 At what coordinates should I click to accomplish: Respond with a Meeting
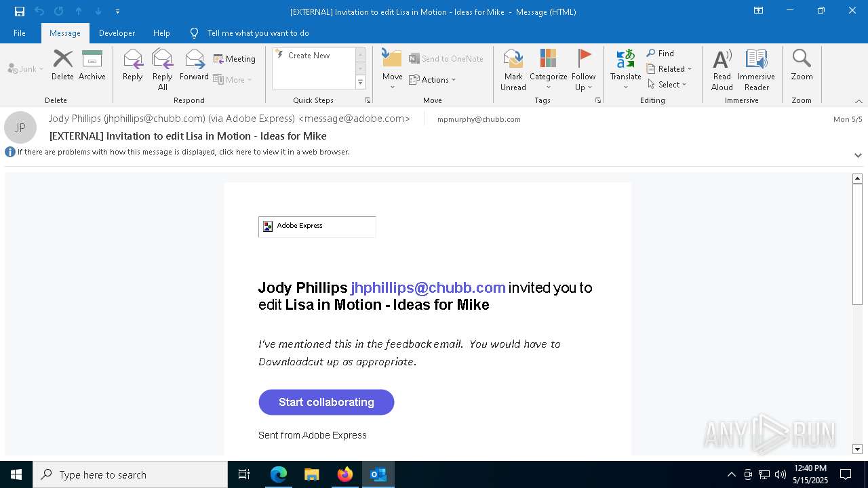235,59
